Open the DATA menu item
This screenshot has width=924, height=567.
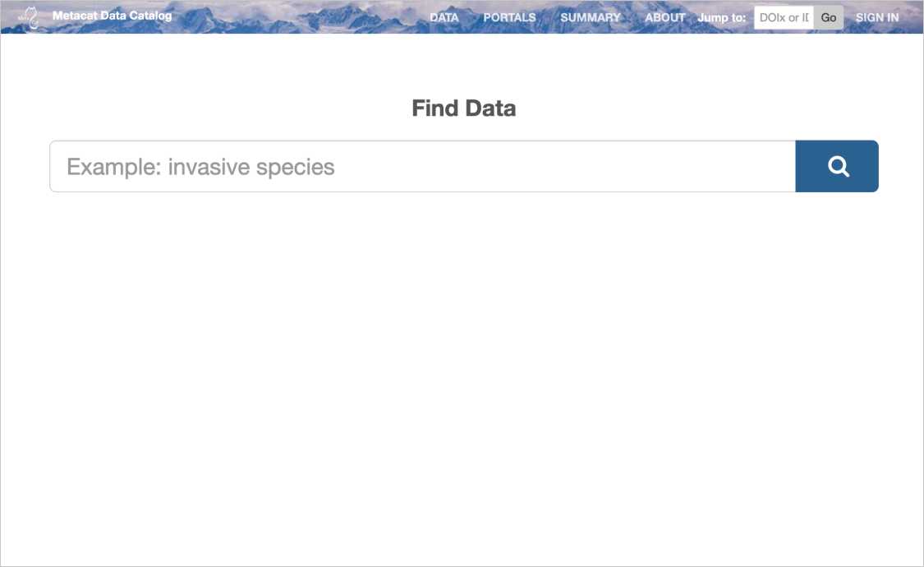[444, 17]
